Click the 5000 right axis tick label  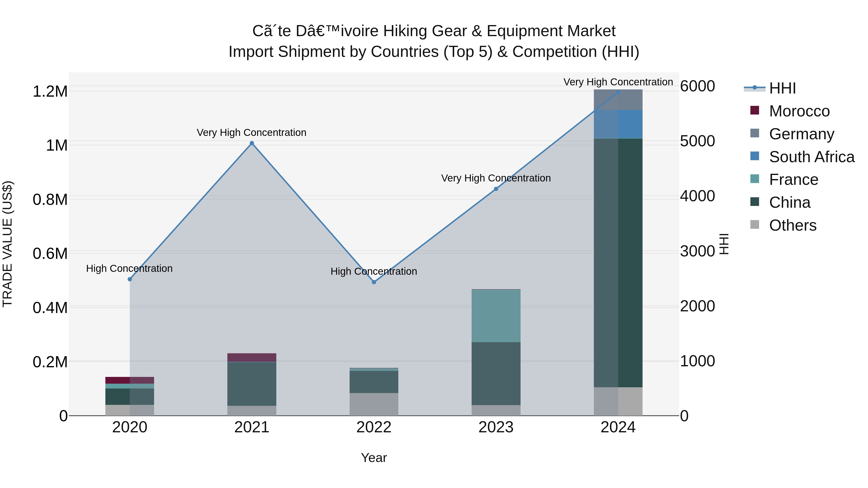698,141
